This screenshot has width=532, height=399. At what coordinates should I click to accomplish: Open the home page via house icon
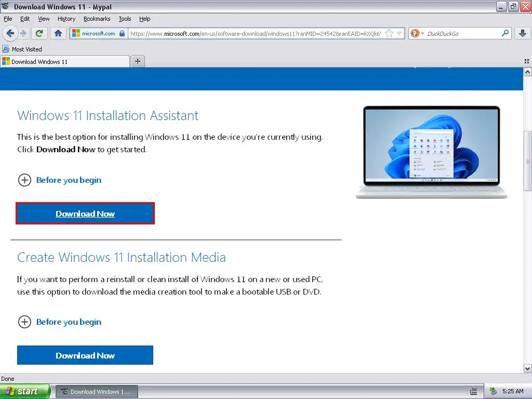point(58,33)
